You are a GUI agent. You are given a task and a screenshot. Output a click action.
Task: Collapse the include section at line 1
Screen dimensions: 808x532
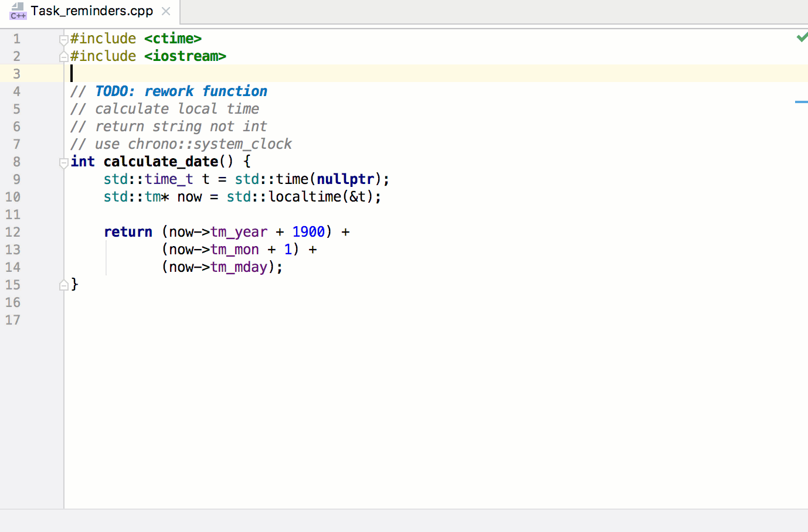tap(63, 39)
